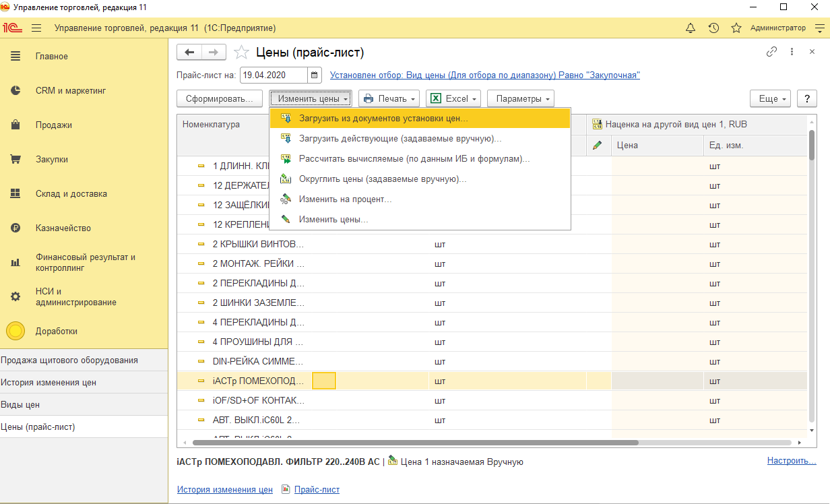Expand the Еще dropdown
The image size is (830, 504).
pyautogui.click(x=771, y=98)
